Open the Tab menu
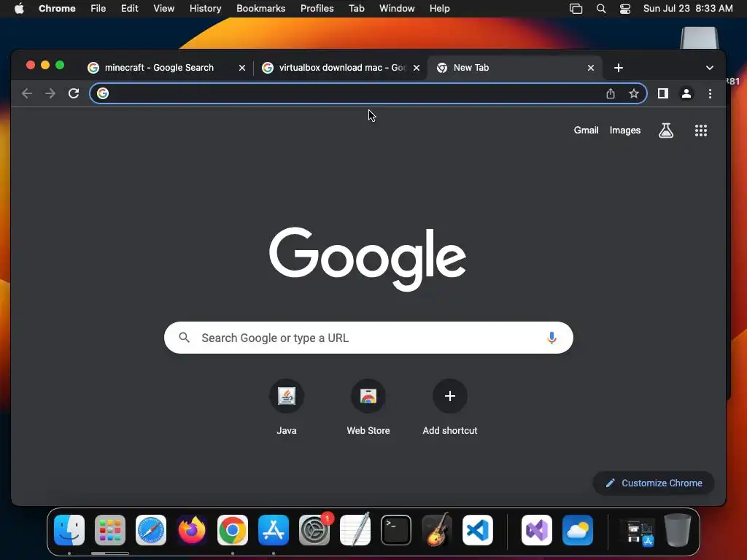The image size is (747, 560). [356, 9]
